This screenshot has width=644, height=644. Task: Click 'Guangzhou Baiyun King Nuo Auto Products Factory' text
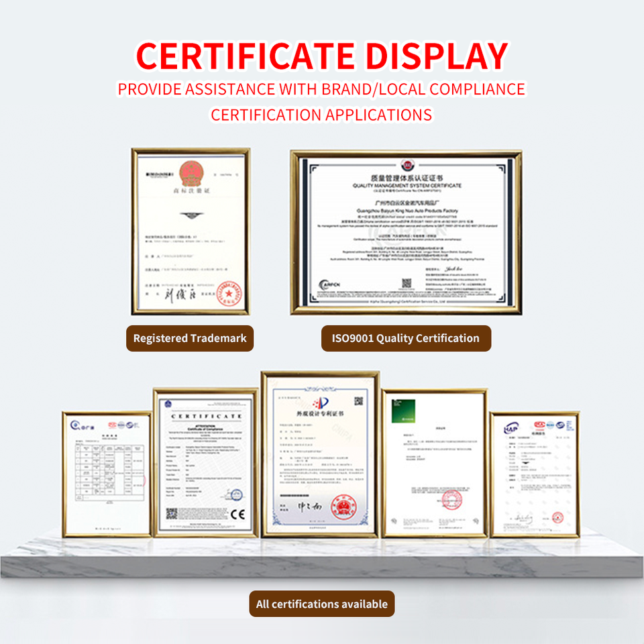tap(407, 210)
